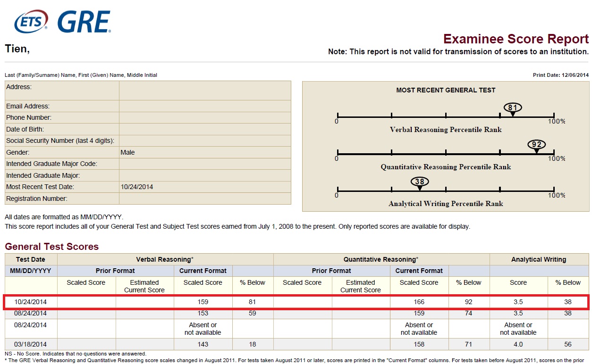592x364 pixels.
Task: Click the Social Security Number label
Action: coord(60,141)
